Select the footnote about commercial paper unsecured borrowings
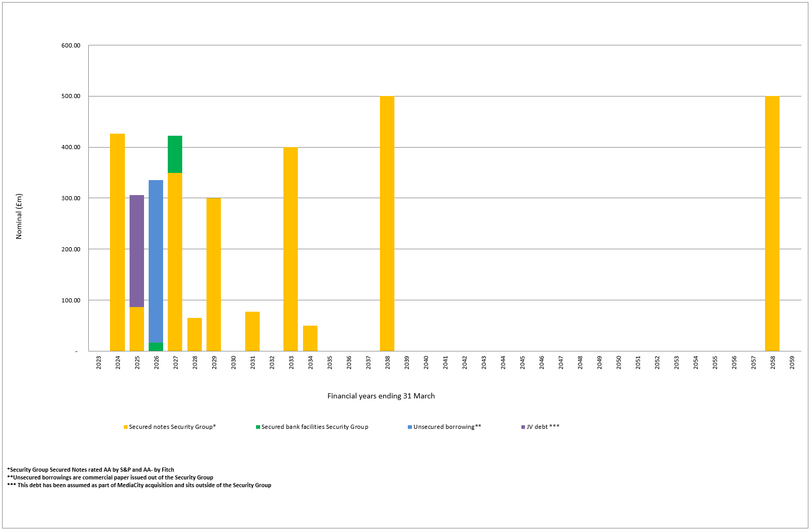This screenshot has height=530, width=812. tap(110, 477)
